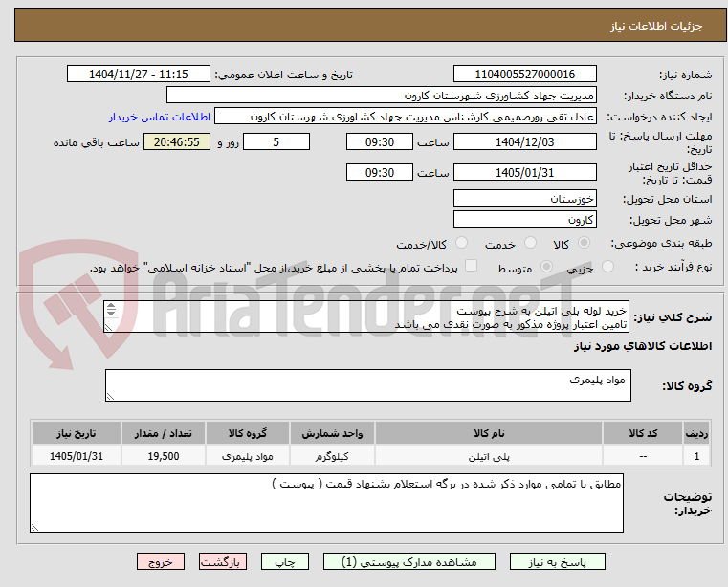Screen dimensions: 728x587
Task: Click the remaining days field showing 5
Action: pyautogui.click(x=276, y=142)
